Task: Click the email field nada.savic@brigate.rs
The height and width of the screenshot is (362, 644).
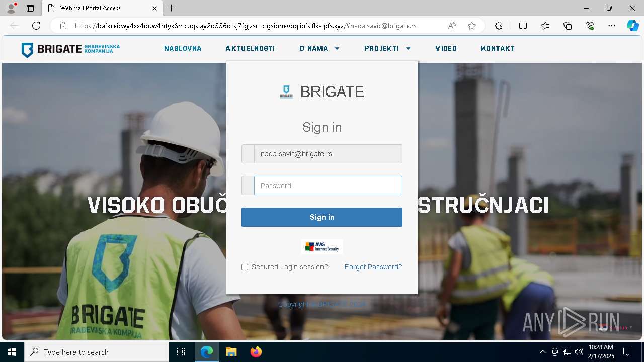Action: pos(322,154)
